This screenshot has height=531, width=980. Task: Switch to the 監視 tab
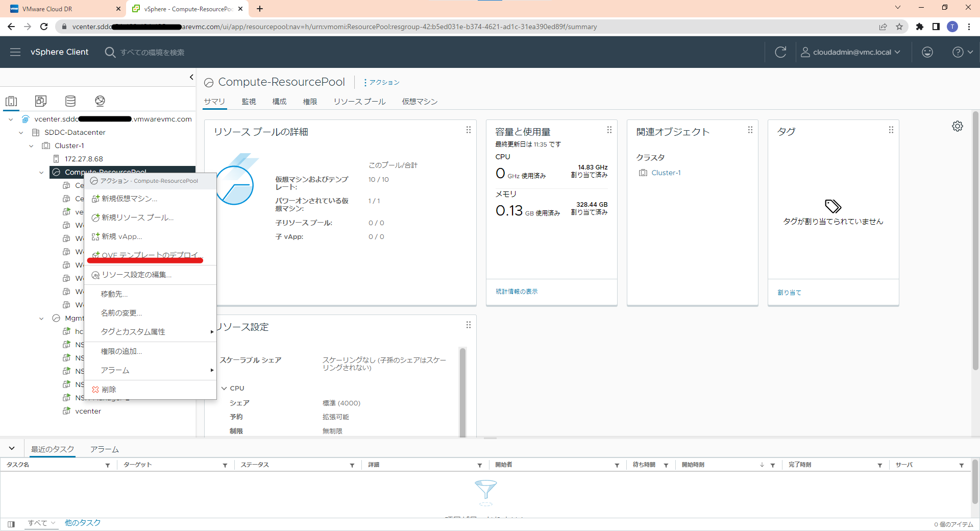[x=249, y=102]
